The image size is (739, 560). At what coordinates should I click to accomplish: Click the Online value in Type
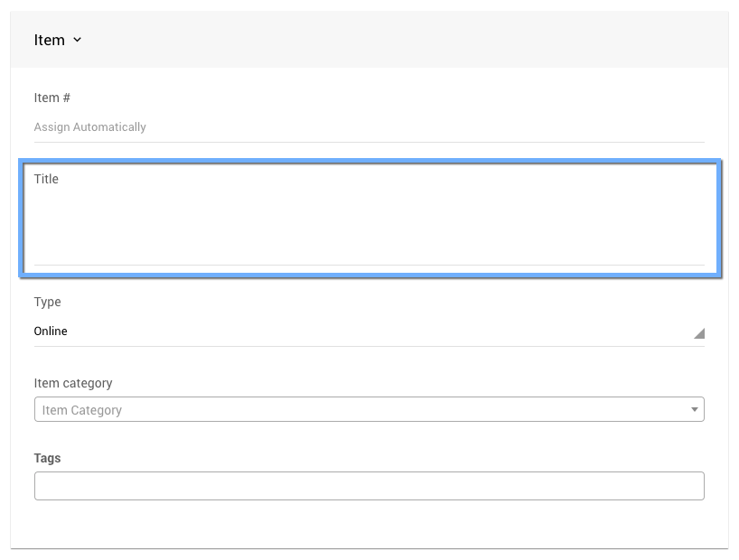tap(51, 331)
